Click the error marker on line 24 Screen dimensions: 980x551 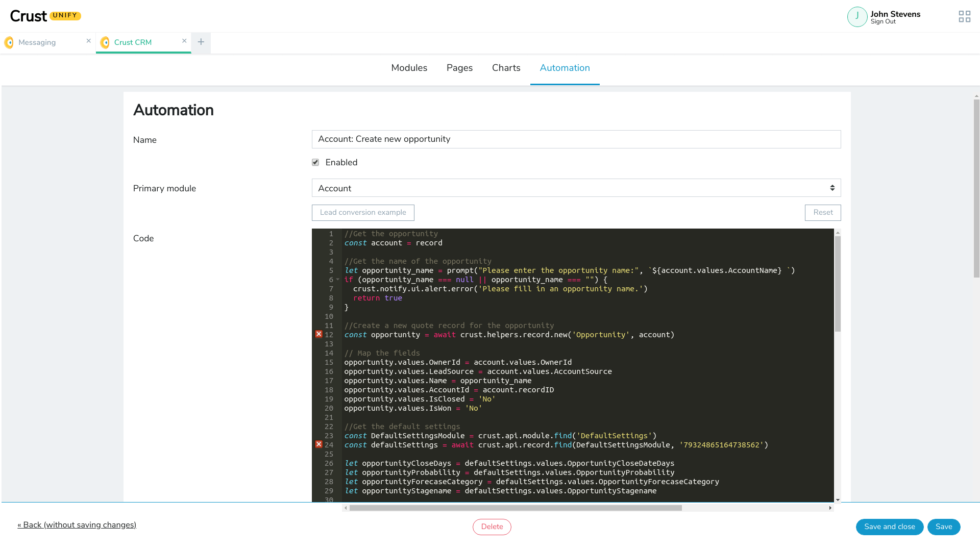(x=318, y=444)
